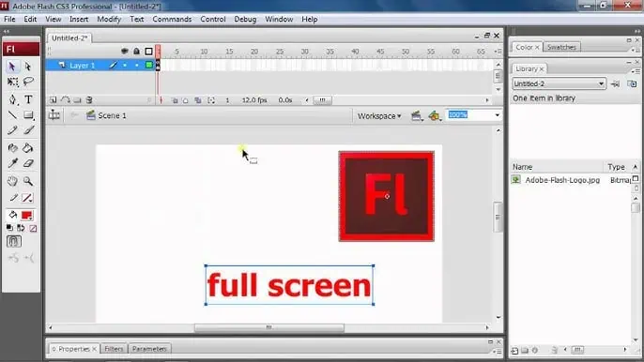The height and width of the screenshot is (362, 644).
Task: Open the Commands menu
Action: click(x=172, y=20)
